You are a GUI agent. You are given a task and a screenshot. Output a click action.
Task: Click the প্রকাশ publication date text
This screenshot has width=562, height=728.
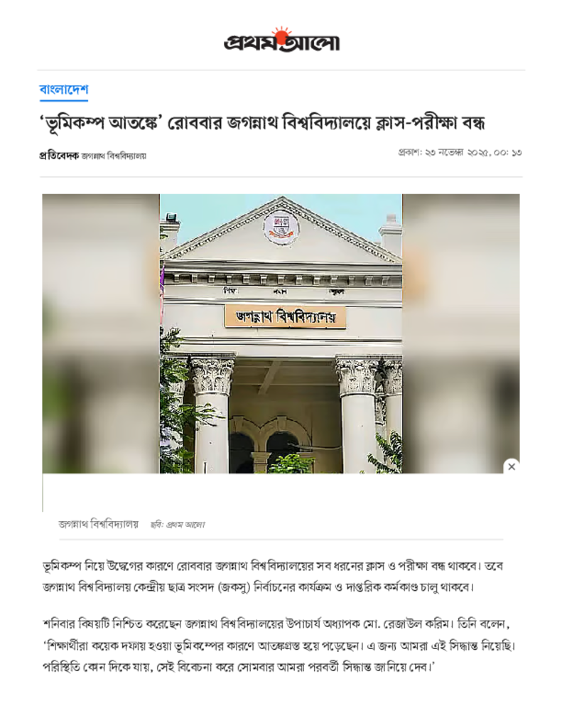pyautogui.click(x=460, y=152)
